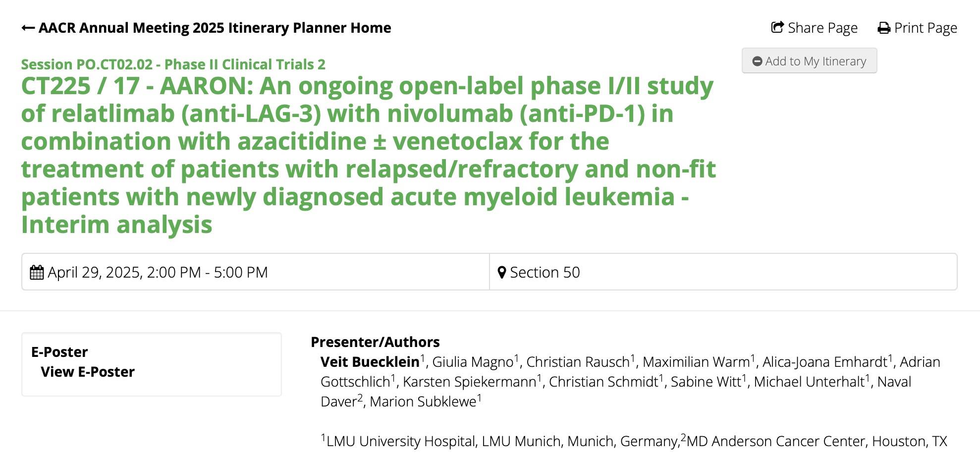Open Session PO.CT02.02 Phase II Clinical Trials 2

[x=173, y=64]
